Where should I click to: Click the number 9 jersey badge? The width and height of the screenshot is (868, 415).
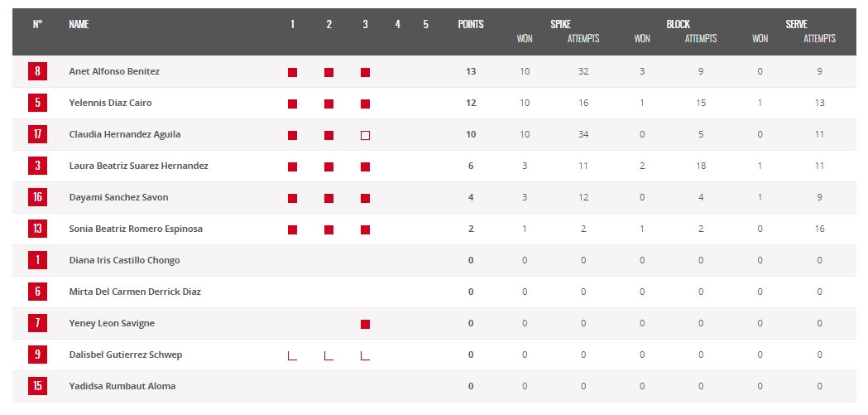click(x=37, y=355)
